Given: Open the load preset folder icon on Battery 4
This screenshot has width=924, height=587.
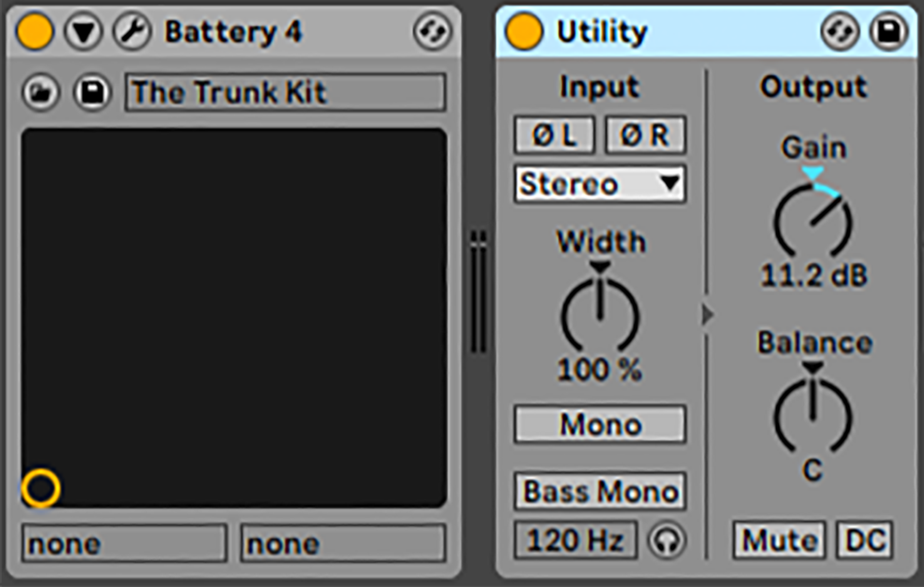Looking at the screenshot, I should point(41,92).
